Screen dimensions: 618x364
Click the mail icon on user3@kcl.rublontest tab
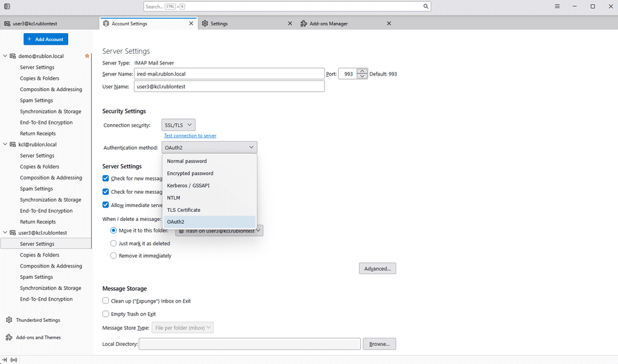[7, 24]
